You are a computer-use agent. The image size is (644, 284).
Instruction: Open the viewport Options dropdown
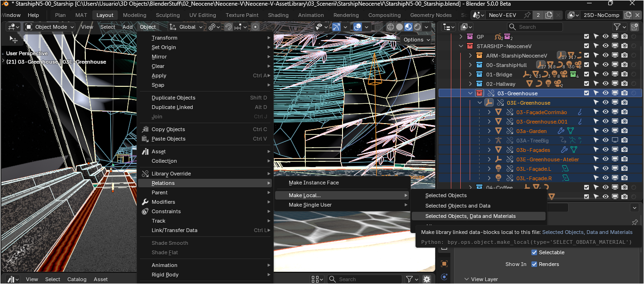click(x=417, y=40)
